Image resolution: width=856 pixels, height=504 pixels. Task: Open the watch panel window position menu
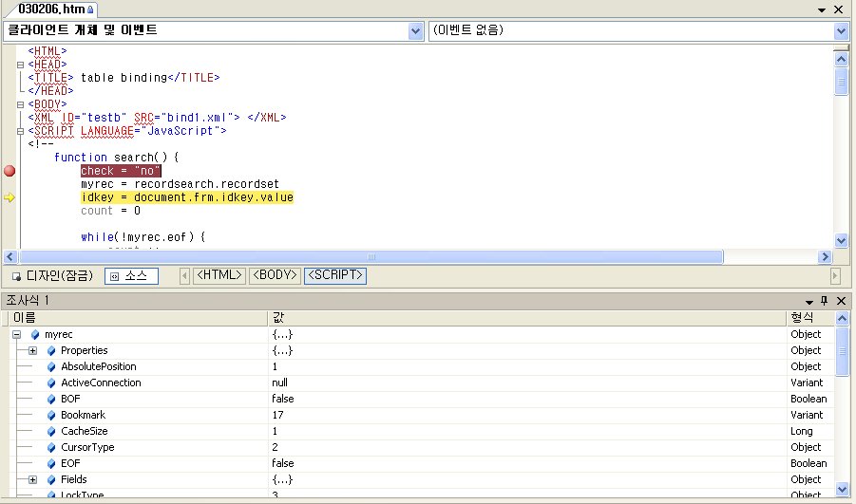coord(809,301)
